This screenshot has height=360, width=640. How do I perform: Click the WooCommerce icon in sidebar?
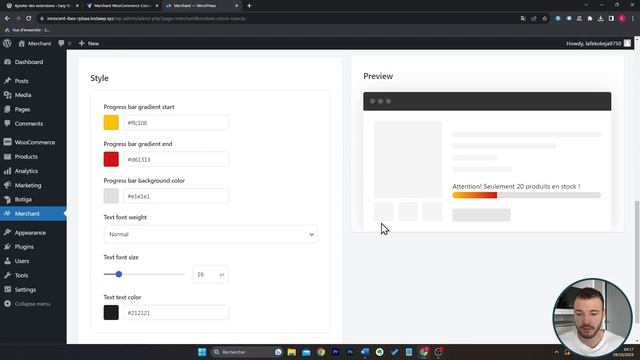tap(7, 142)
